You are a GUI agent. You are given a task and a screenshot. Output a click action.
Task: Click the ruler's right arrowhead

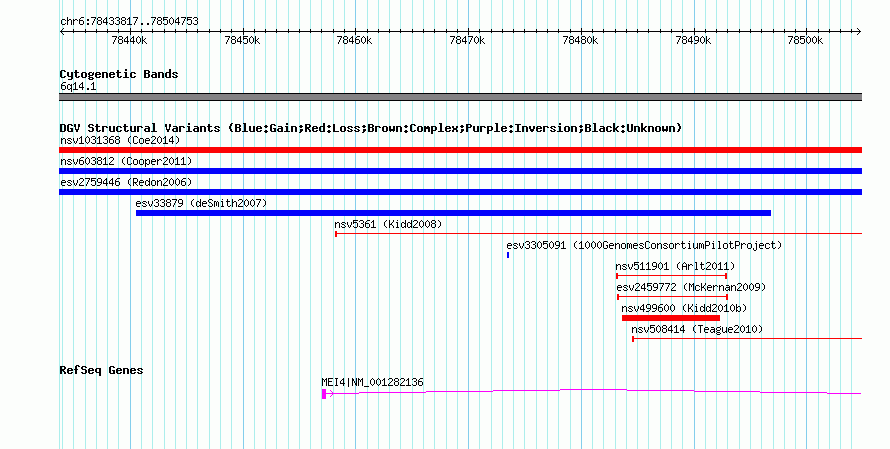tap(859, 32)
